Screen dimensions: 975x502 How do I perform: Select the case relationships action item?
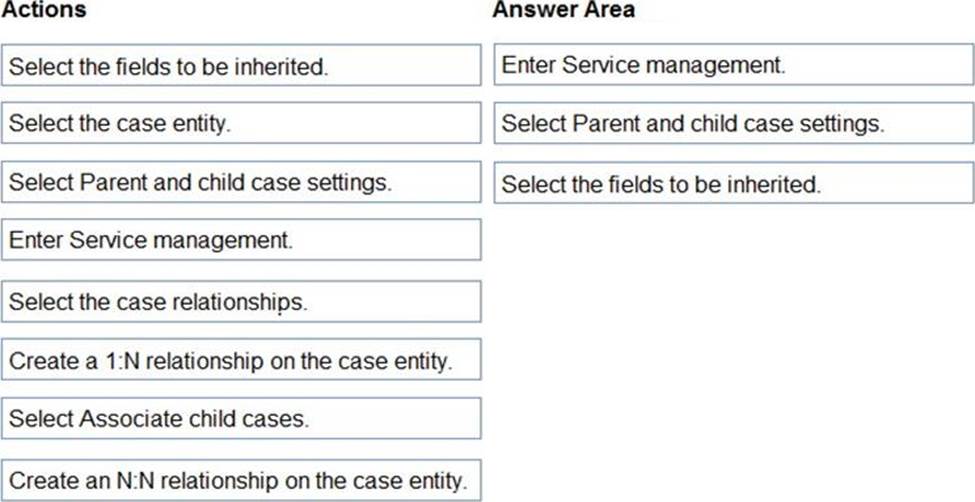pos(241,301)
